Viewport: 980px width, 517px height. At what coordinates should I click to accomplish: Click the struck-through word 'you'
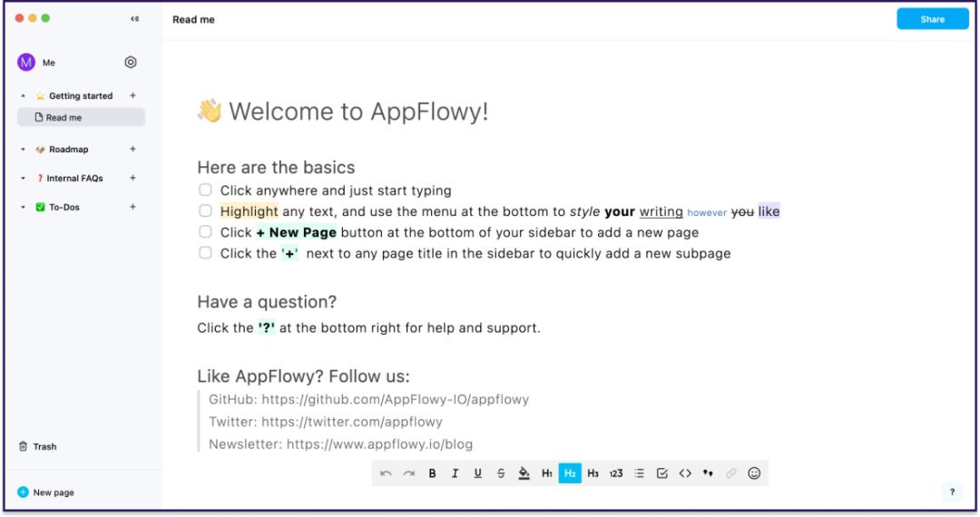point(742,211)
